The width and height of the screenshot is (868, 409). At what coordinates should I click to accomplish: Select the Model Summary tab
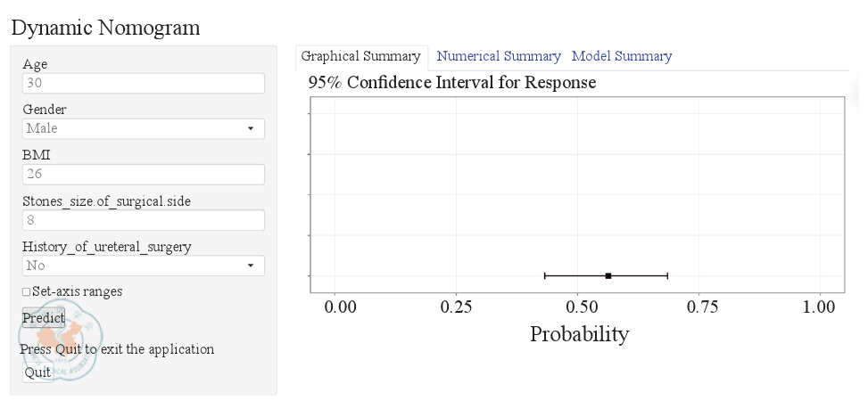point(622,56)
